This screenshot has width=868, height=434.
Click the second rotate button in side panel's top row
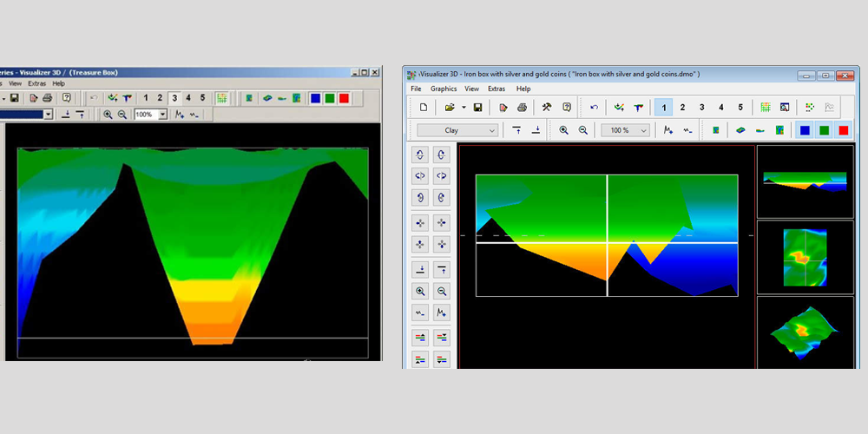(441, 155)
